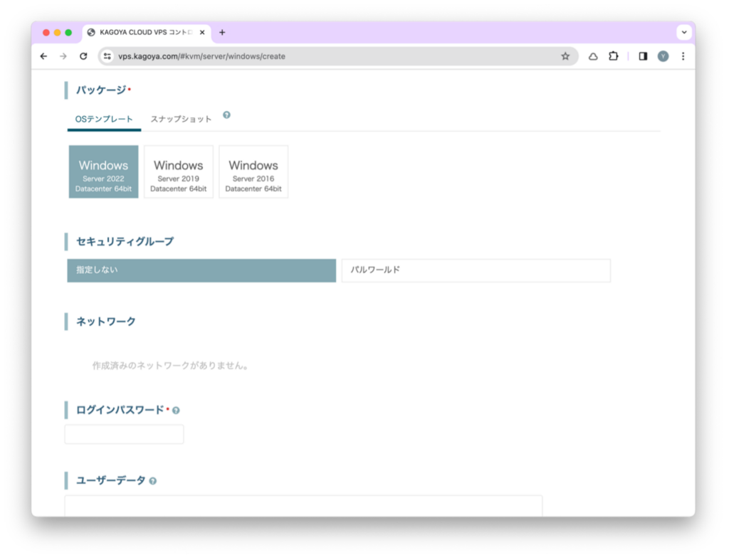Click the help icon beside スナップショット tab
The image size is (729, 560).
click(x=226, y=115)
